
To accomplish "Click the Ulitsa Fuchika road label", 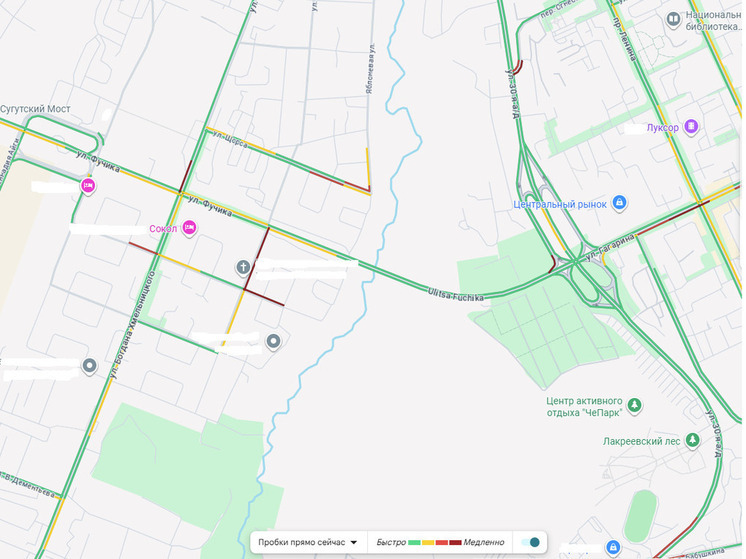I will (x=456, y=294).
